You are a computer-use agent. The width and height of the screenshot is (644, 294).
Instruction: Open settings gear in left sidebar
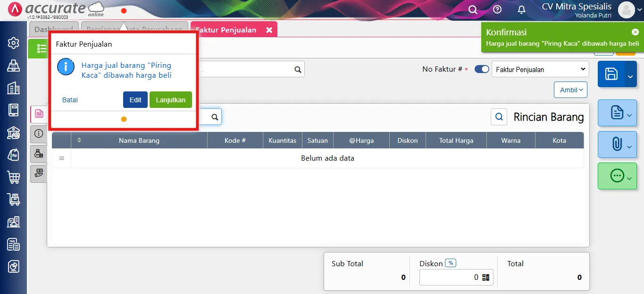pos(14,43)
